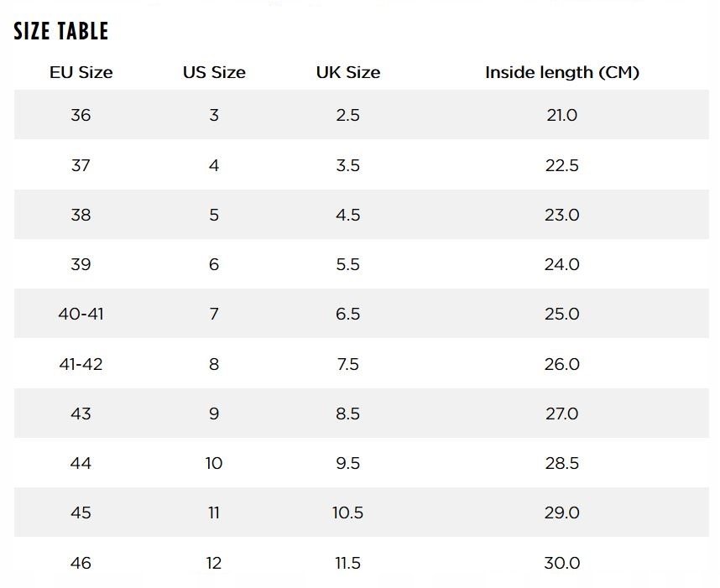Select EU size 40-41 cell
720x588 pixels.
click(x=81, y=314)
